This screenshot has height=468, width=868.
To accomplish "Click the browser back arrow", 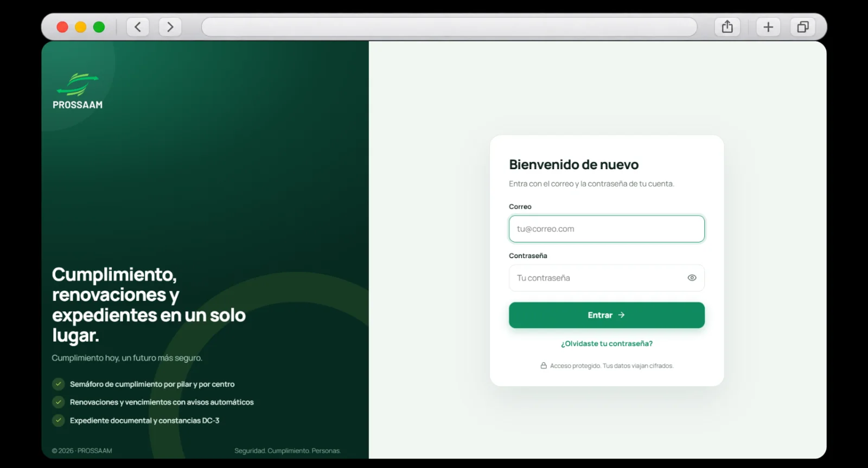I will point(138,27).
